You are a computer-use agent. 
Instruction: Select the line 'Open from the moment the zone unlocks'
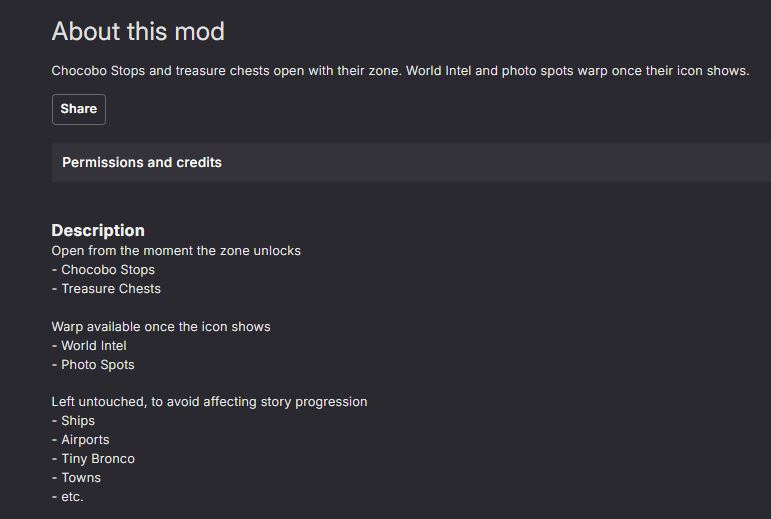[x=176, y=251]
